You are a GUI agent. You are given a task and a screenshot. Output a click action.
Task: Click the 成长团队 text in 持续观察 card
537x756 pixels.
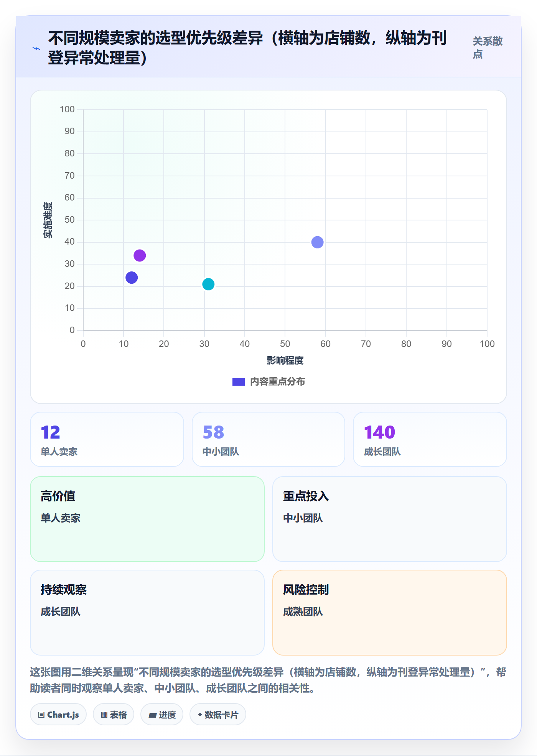point(61,611)
